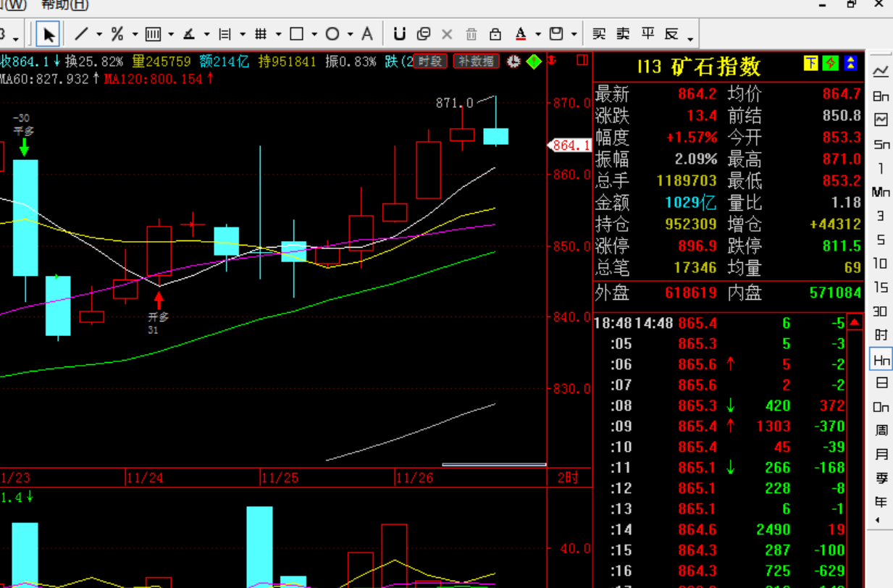The height and width of the screenshot is (588, 893).
Task: Select the Mn period in sidebar
Action: coord(881,192)
